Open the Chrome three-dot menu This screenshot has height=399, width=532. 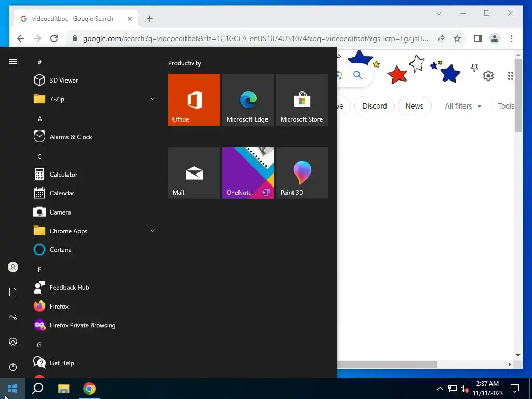pyautogui.click(x=511, y=38)
